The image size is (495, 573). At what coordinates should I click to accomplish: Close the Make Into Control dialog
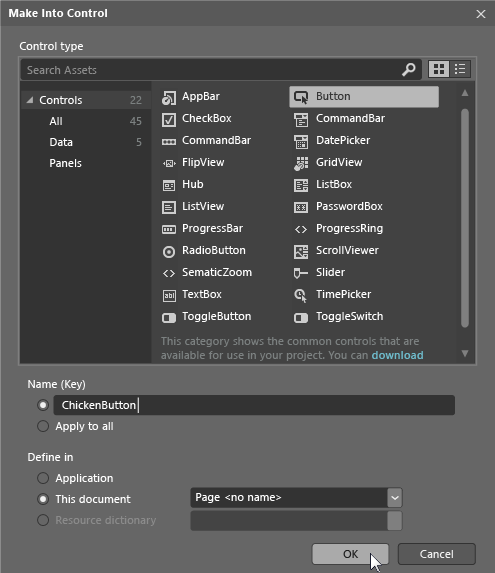point(481,14)
